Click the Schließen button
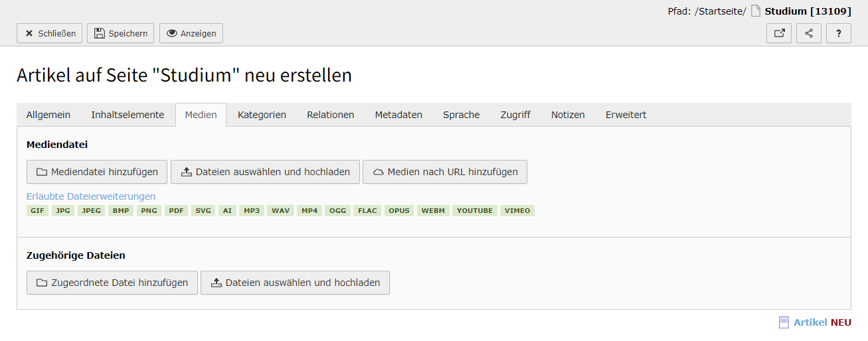This screenshot has width=868, height=341. (x=49, y=33)
